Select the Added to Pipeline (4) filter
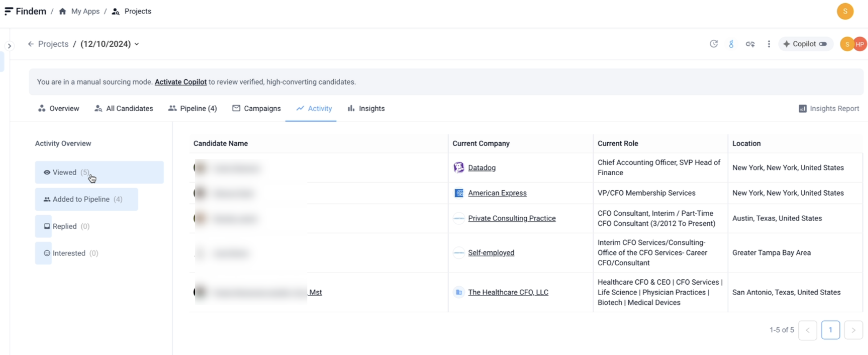Image resolution: width=868 pixels, height=355 pixels. (86, 199)
